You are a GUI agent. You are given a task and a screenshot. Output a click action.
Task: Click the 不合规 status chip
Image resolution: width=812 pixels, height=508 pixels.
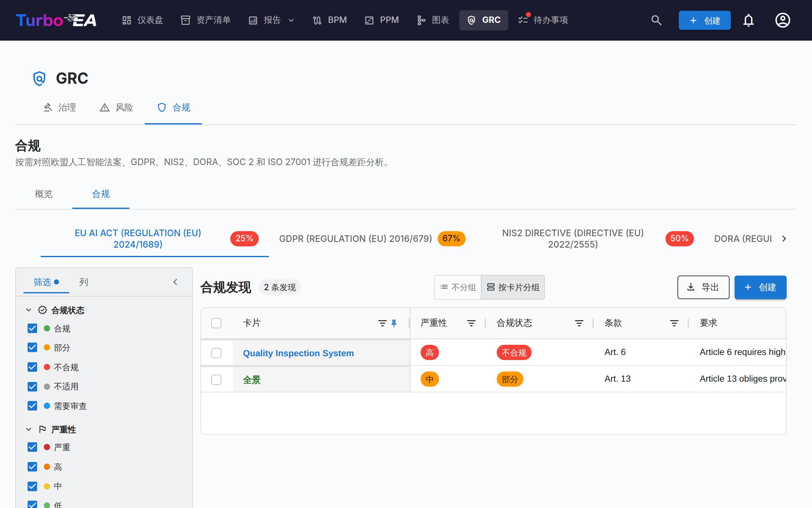pos(514,352)
